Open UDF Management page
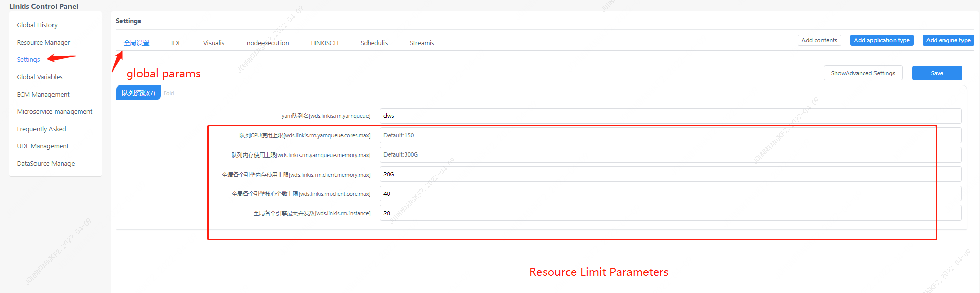The width and height of the screenshot is (980, 293). tap(43, 146)
